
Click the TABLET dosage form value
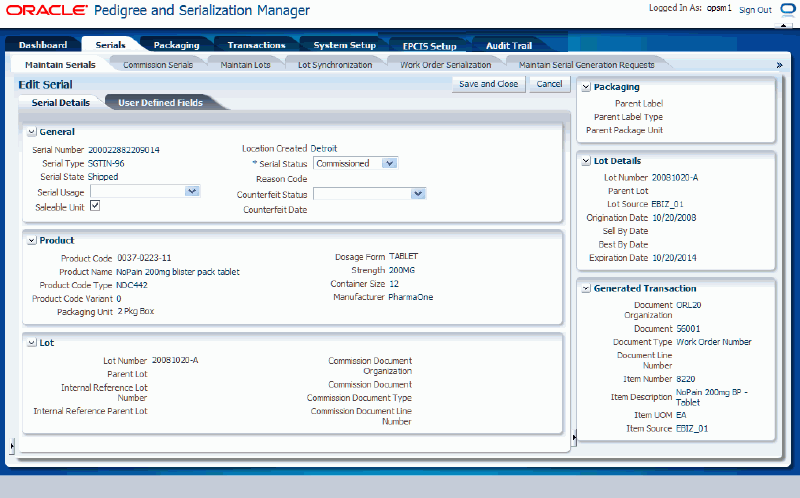click(x=404, y=256)
